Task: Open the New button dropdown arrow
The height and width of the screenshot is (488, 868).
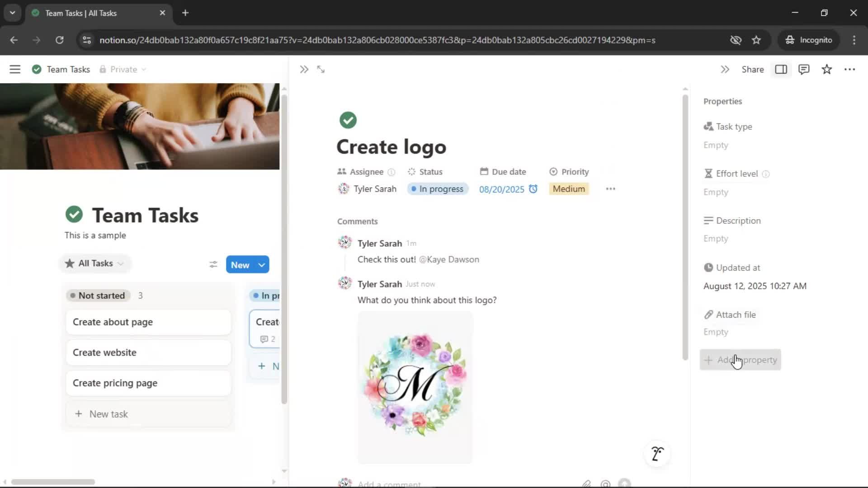Action: coord(262,265)
